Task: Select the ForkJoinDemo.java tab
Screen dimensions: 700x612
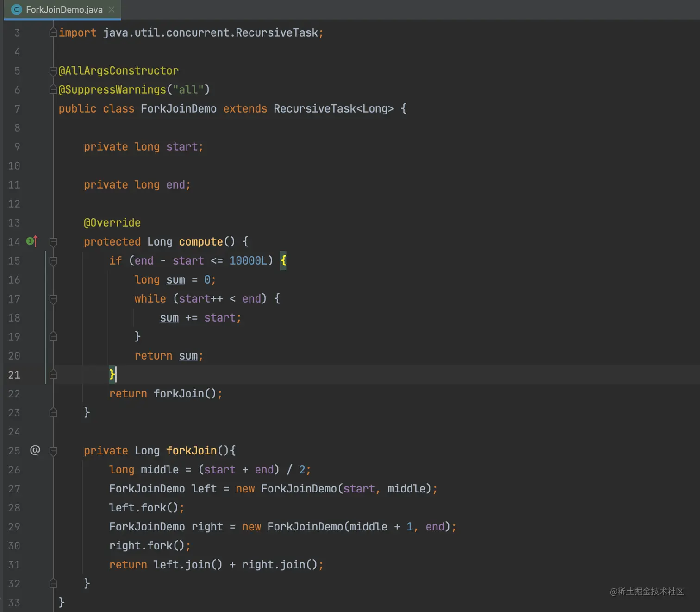Action: 62,10
